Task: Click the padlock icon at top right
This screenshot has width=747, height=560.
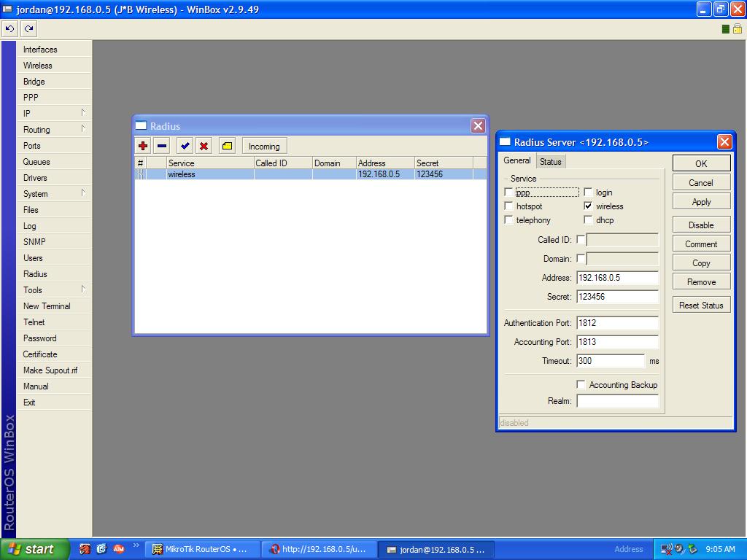Action: point(737,28)
